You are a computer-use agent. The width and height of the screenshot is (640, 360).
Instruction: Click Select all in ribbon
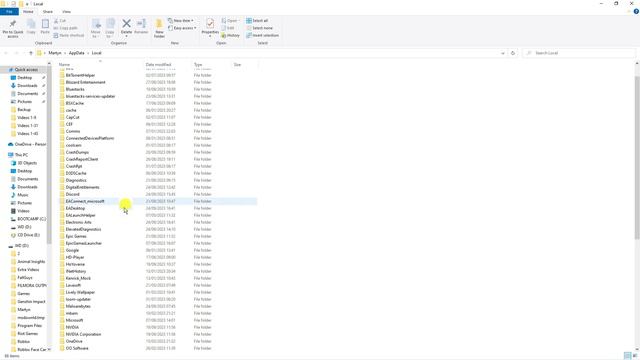(x=257, y=21)
